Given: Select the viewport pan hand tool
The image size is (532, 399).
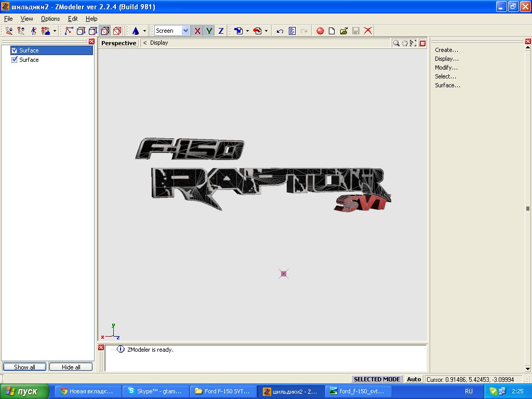Looking at the screenshot, I should 404,43.
